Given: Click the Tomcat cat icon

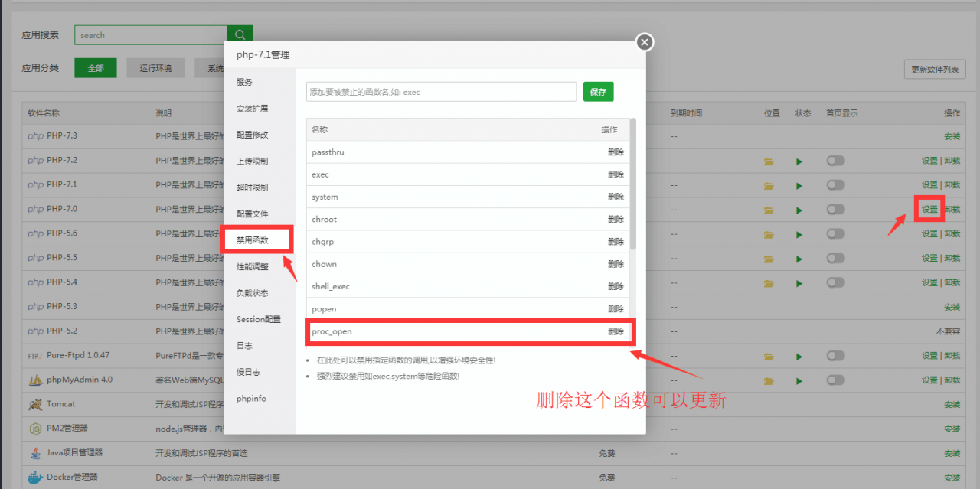Looking at the screenshot, I should tap(35, 404).
